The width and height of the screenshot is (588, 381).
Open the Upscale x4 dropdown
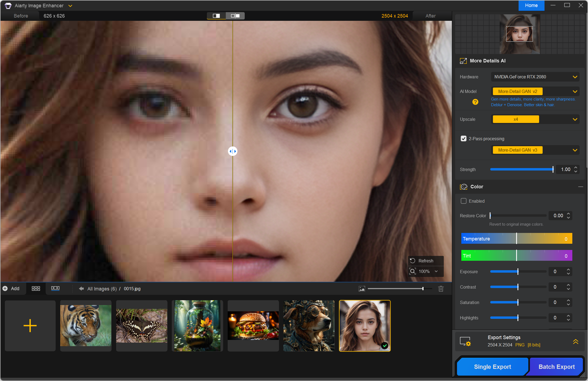tap(575, 119)
